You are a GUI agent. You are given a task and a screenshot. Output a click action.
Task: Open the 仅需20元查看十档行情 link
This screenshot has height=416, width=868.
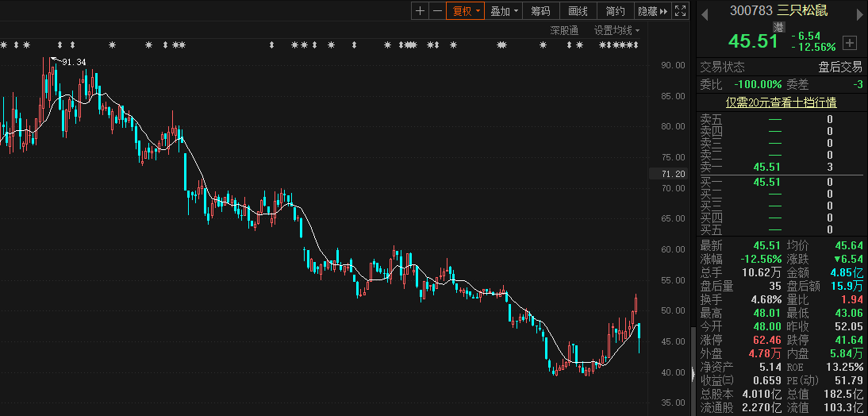(x=781, y=102)
